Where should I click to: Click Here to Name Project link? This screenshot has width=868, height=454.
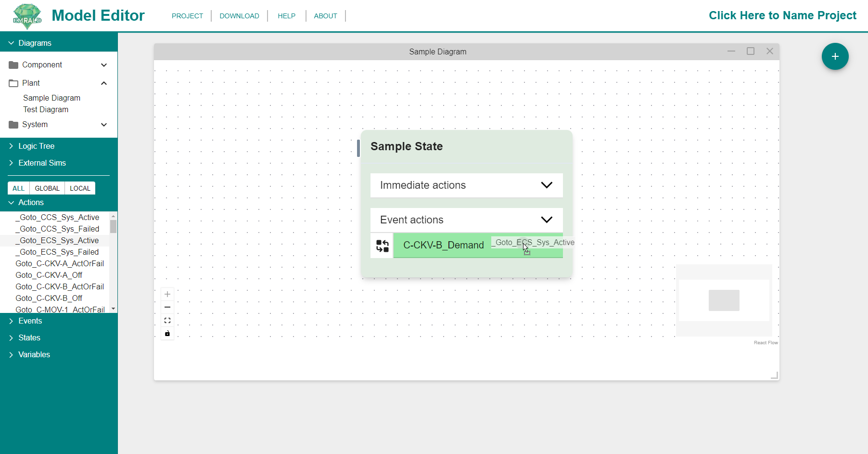pyautogui.click(x=782, y=15)
